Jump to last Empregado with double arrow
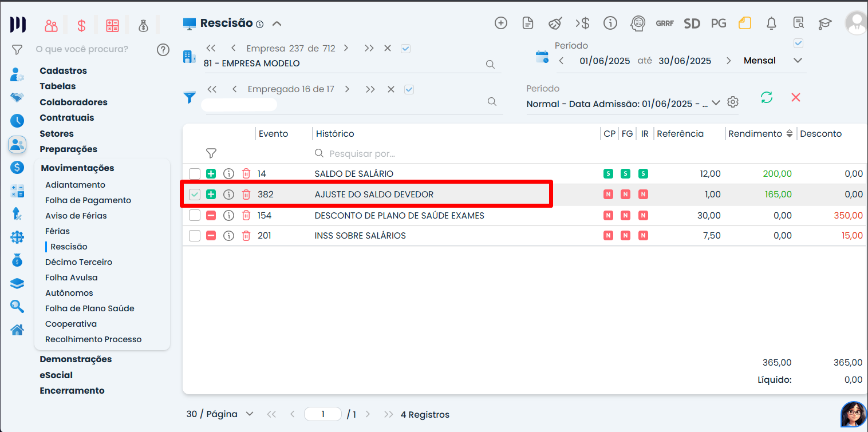 [370, 89]
